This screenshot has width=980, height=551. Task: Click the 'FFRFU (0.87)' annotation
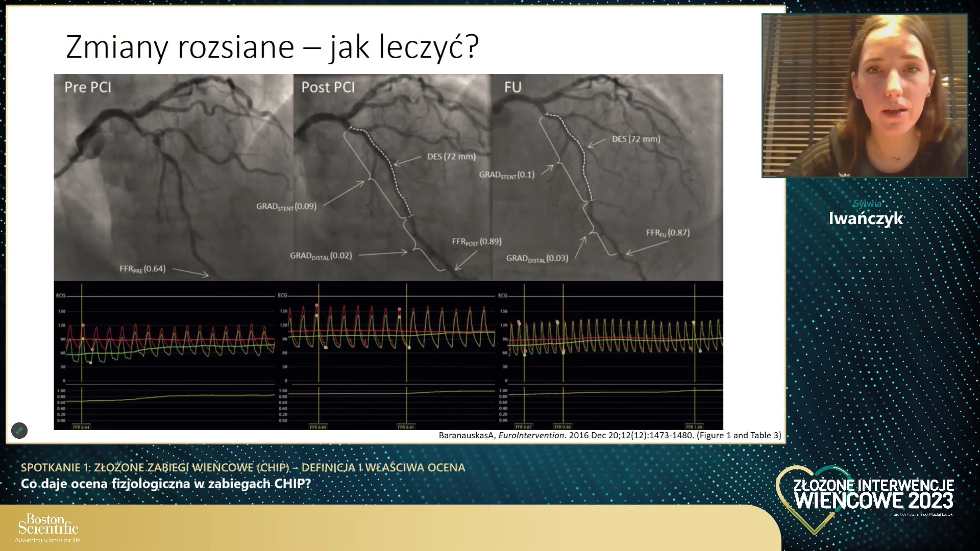[x=668, y=233]
